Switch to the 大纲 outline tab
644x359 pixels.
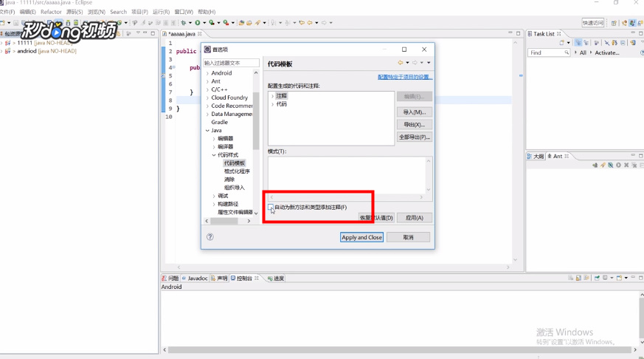click(536, 157)
